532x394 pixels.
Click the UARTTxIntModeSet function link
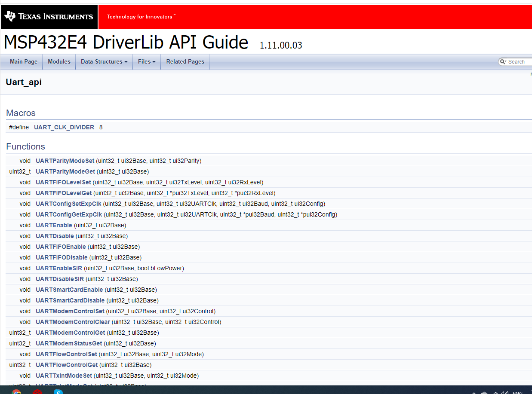[64, 376]
